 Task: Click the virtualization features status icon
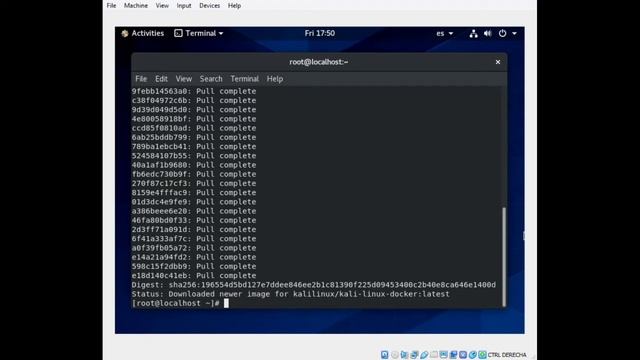(x=463, y=355)
